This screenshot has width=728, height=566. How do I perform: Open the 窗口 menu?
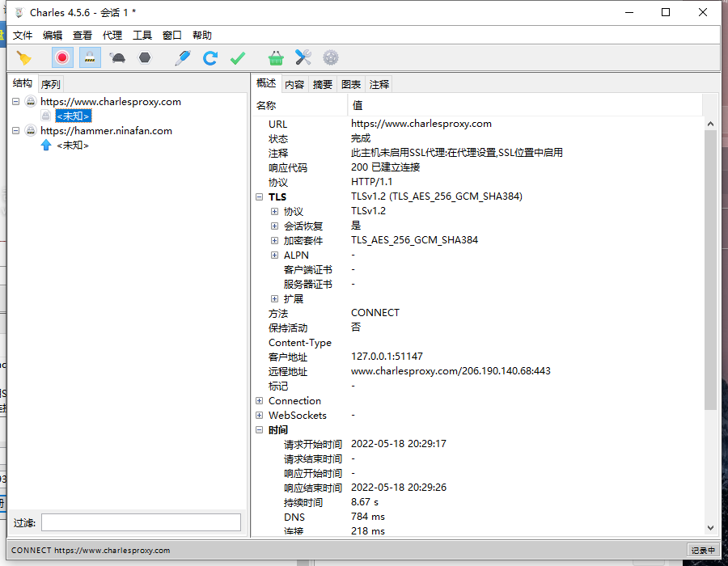(x=172, y=36)
